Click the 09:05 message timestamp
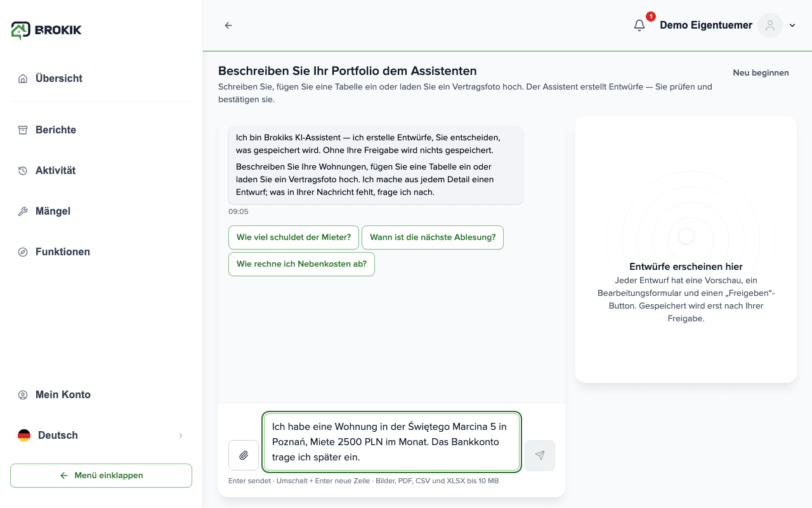The height and width of the screenshot is (508, 812). click(239, 211)
